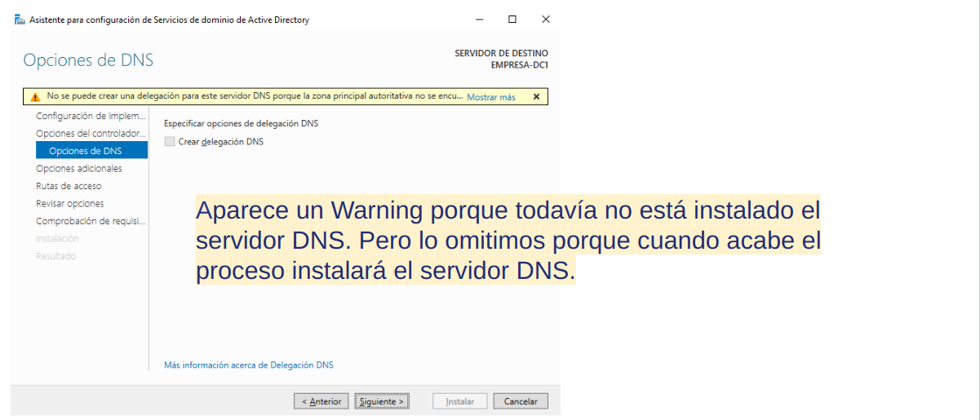Click the Active Directory wizard title icon

(20, 20)
